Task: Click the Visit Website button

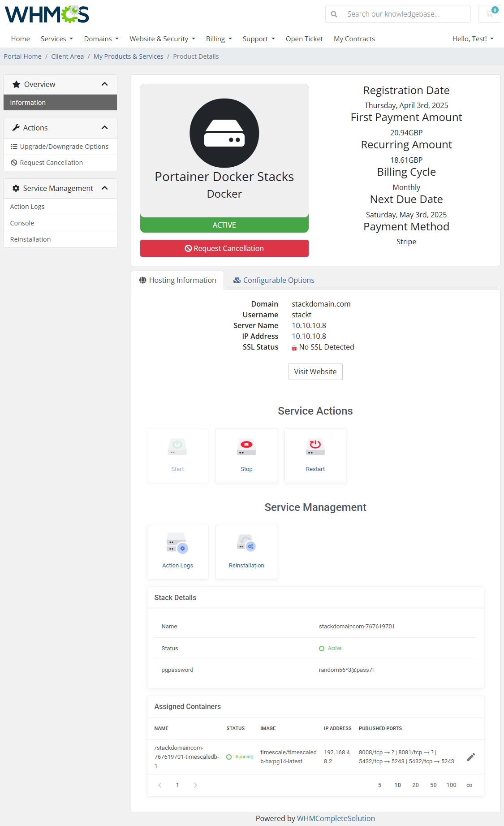Action: pos(315,372)
